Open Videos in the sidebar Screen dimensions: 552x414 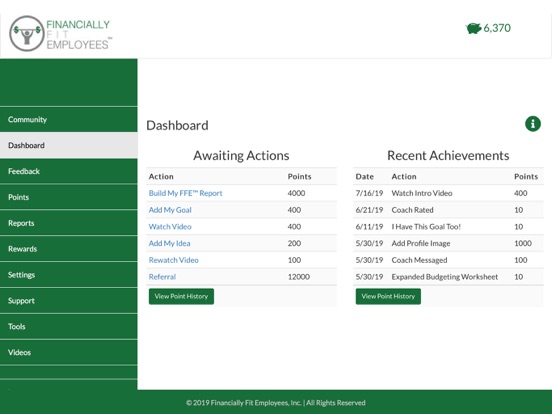pyautogui.click(x=69, y=352)
